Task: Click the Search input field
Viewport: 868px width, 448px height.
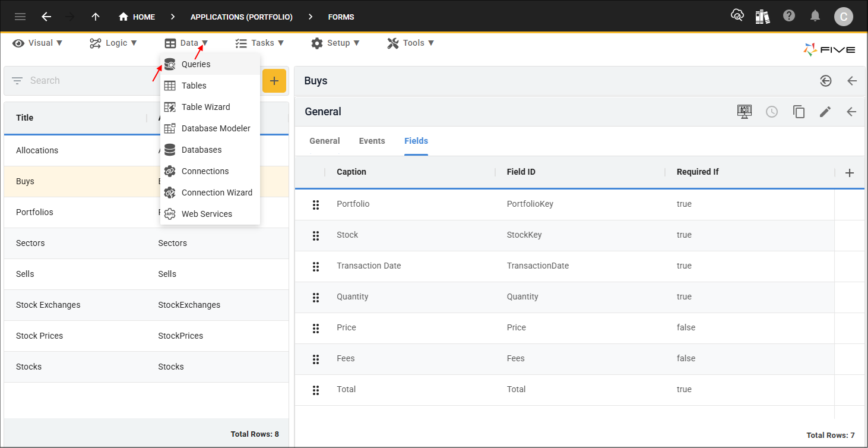Action: 89,81
